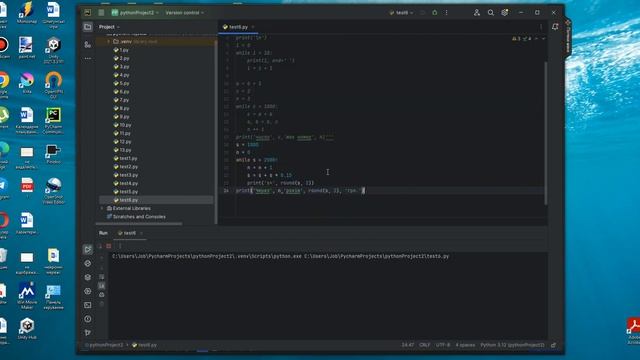Click UTF-8 encoding in status bar
The height and width of the screenshot is (360, 640).
point(443,345)
